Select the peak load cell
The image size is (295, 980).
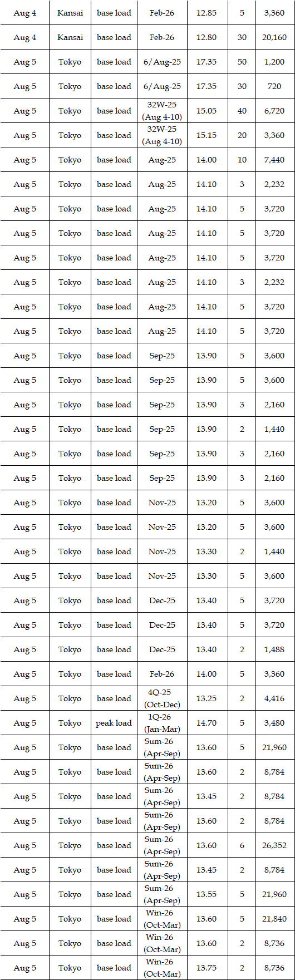(114, 723)
